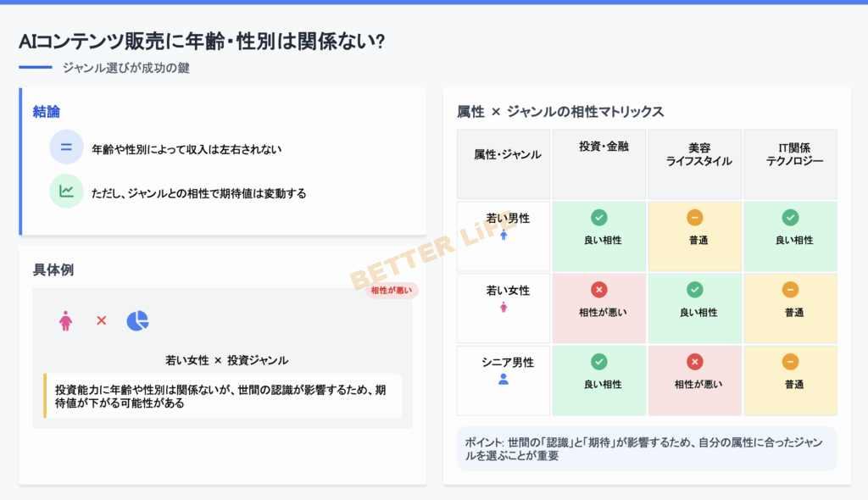Click the blue equals sign icon
Image resolution: width=868 pixels, height=500 pixels.
pyautogui.click(x=66, y=147)
